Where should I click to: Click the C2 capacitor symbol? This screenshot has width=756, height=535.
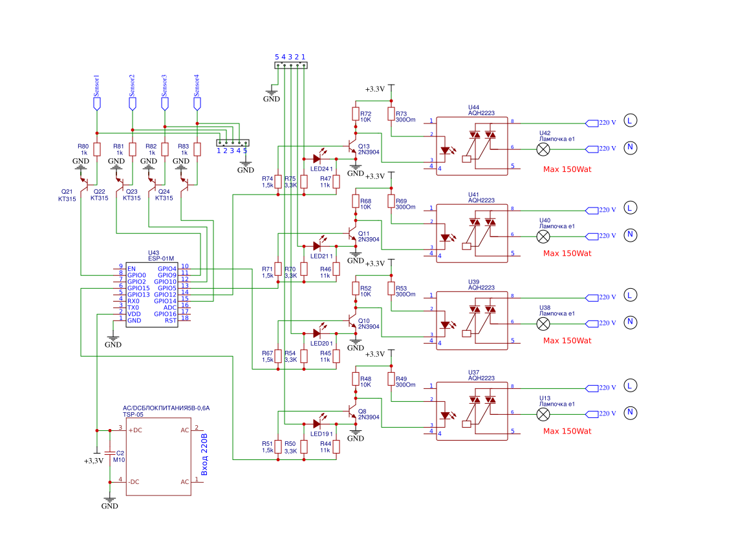tap(110, 453)
